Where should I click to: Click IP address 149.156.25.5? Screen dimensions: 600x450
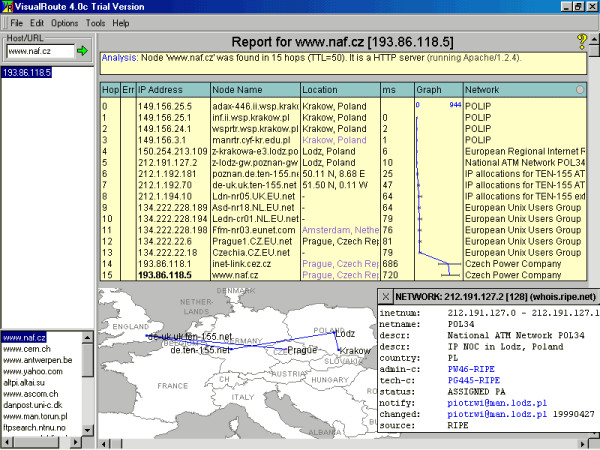click(x=165, y=106)
